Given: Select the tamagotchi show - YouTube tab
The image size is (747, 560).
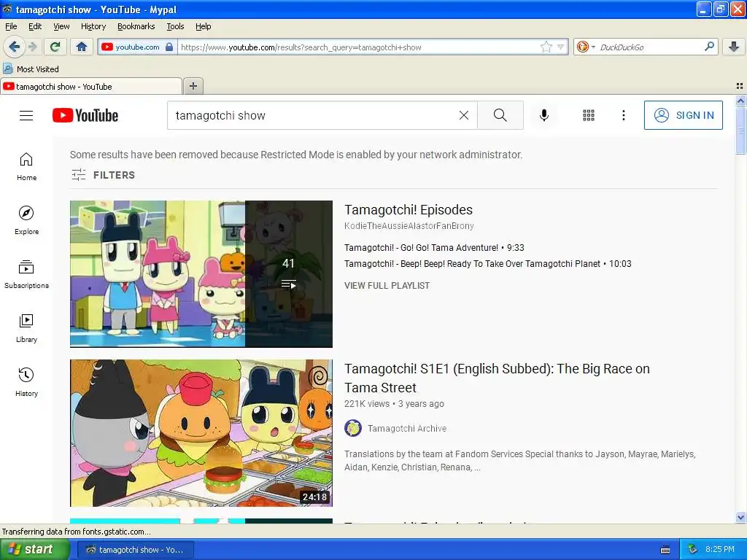Looking at the screenshot, I should [x=90, y=87].
